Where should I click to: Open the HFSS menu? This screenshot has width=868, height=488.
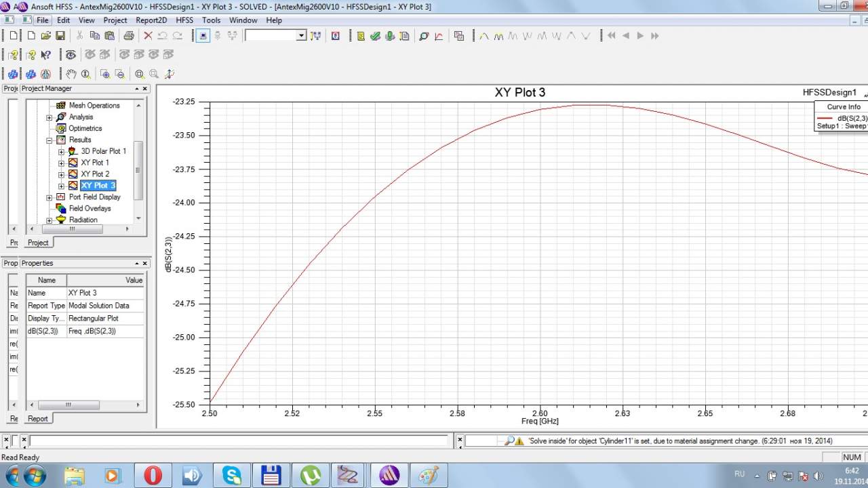(184, 20)
